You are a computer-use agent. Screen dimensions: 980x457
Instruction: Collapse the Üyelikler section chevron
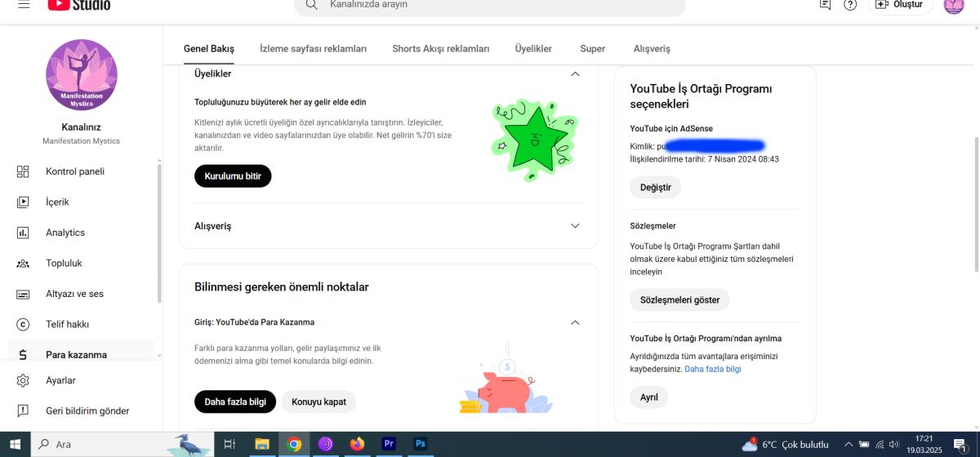point(575,74)
